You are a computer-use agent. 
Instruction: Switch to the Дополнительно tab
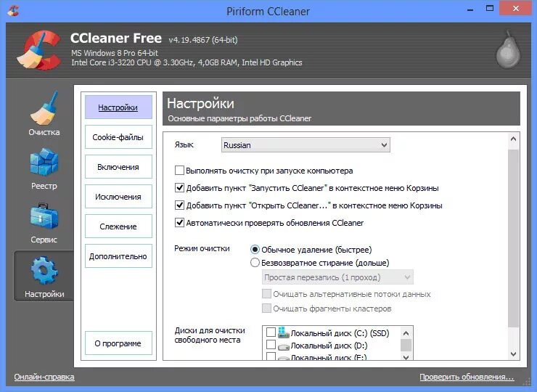pyautogui.click(x=118, y=256)
